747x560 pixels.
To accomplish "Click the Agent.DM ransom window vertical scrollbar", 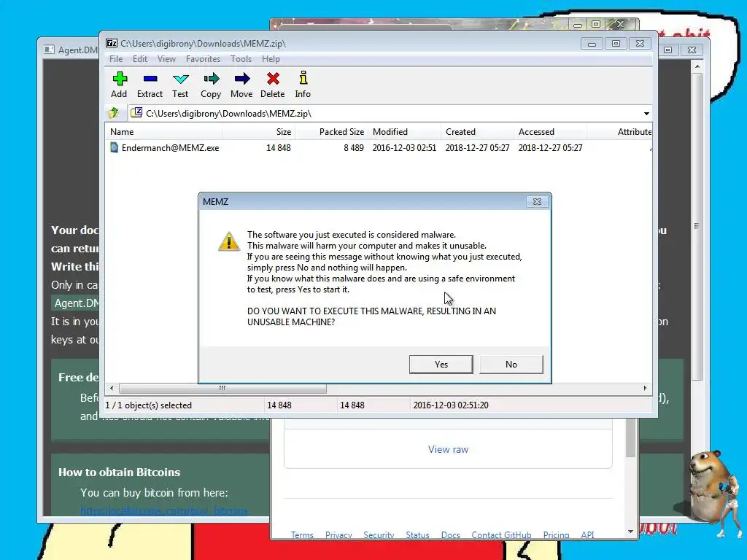I will [x=697, y=226].
